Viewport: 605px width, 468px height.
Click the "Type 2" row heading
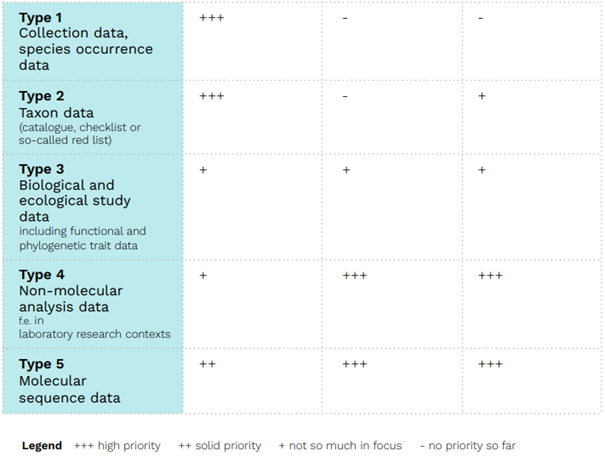pos(41,97)
